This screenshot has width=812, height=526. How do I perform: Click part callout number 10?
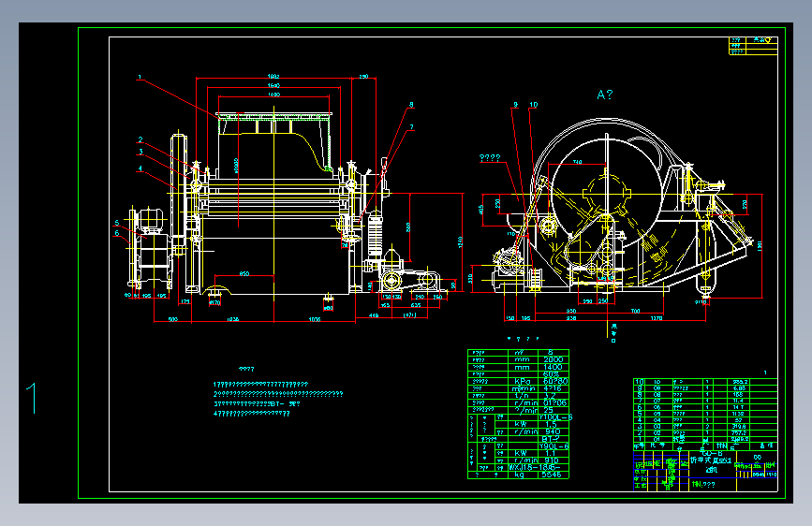pyautogui.click(x=534, y=105)
